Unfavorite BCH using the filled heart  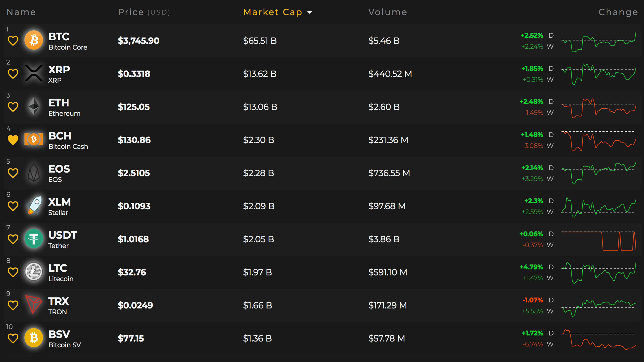click(x=13, y=140)
